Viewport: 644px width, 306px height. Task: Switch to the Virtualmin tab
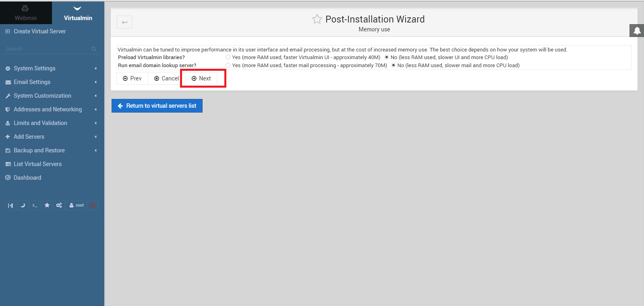78,13
